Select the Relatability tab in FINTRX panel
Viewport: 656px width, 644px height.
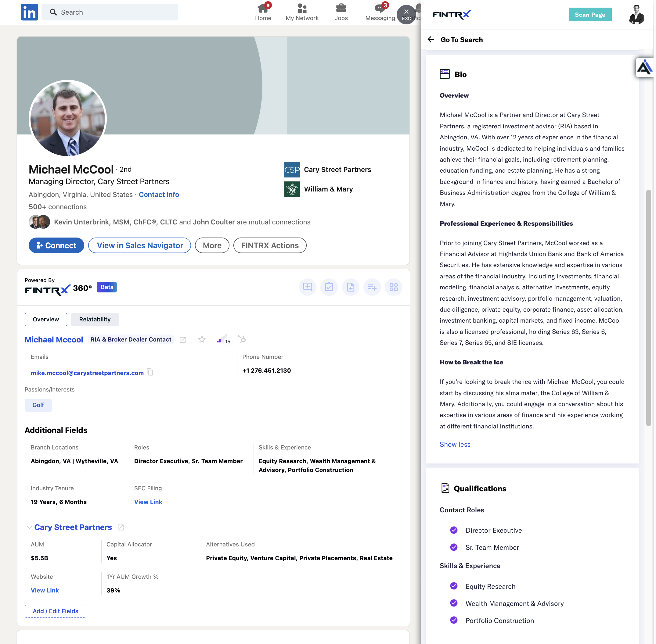(x=95, y=319)
